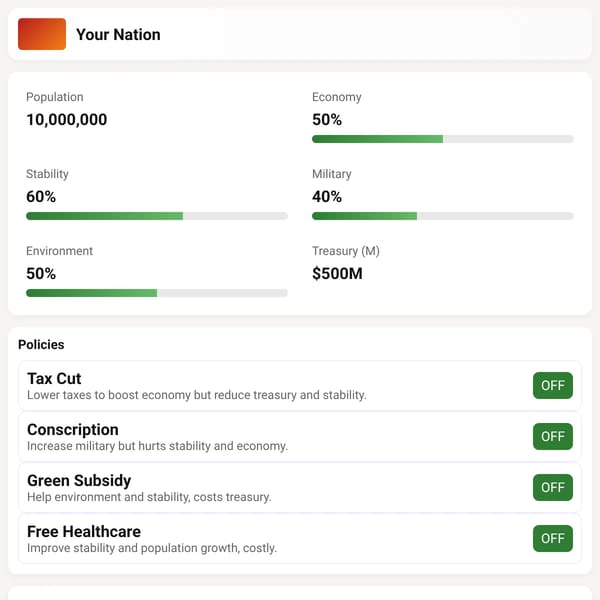
Task: Click the Military 40% value
Action: coord(327,197)
